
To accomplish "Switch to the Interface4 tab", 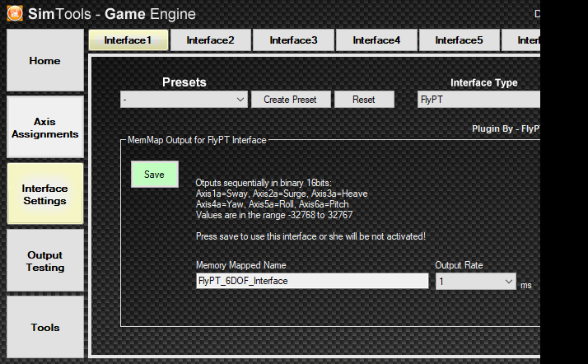I will (x=376, y=40).
